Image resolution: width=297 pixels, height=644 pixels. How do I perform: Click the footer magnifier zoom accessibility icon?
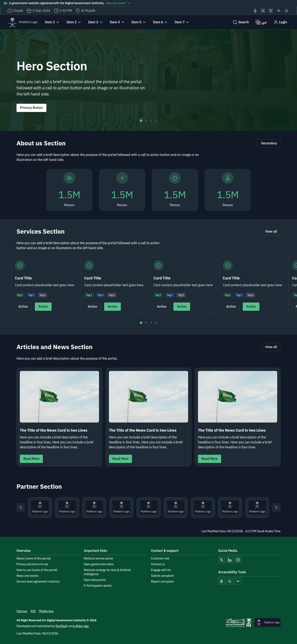pos(230,582)
